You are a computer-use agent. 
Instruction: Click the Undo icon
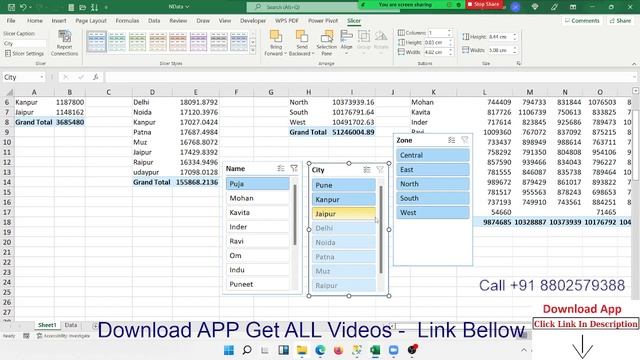tap(23, 7)
